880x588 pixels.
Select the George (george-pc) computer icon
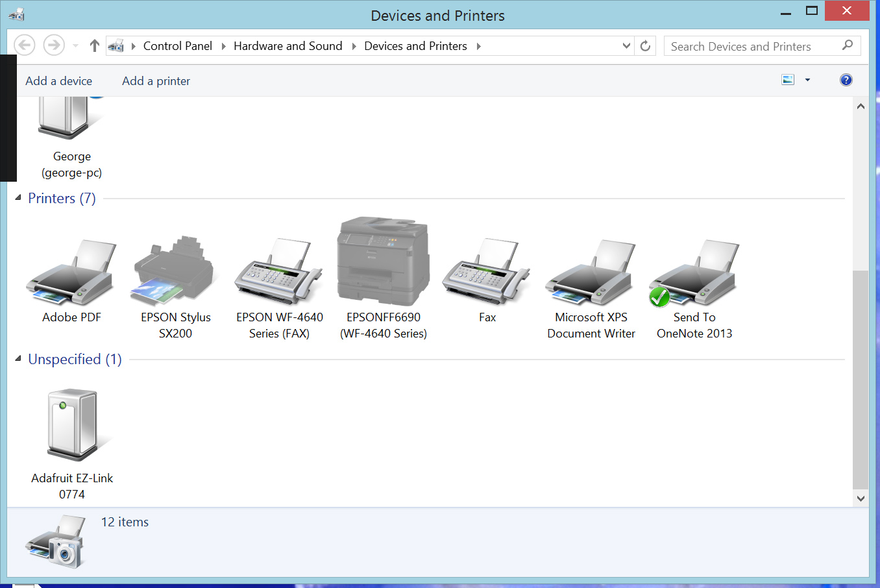[71, 118]
